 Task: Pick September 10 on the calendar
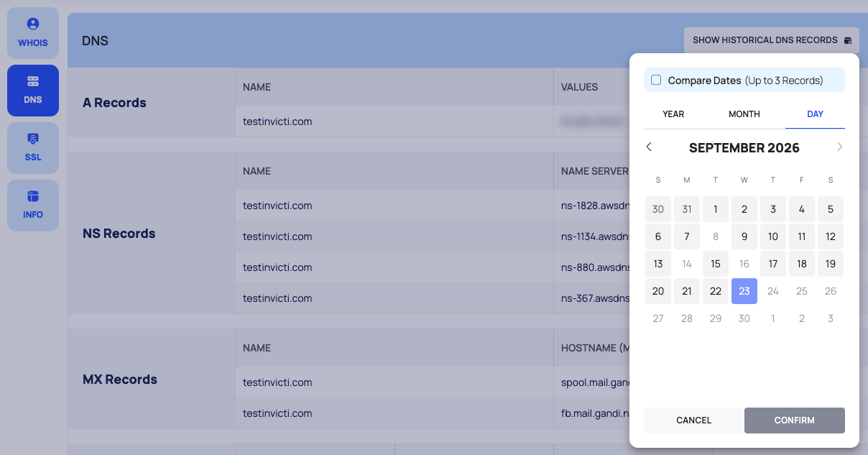pos(773,236)
